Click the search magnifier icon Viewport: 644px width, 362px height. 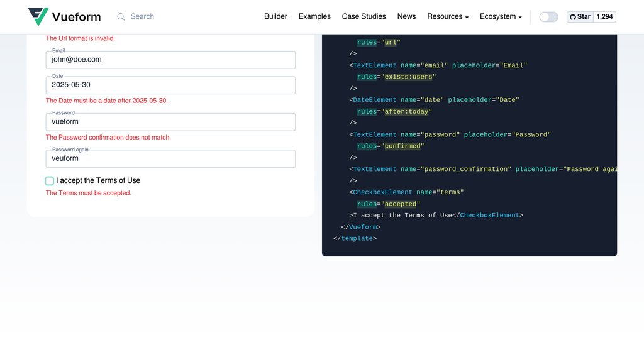[119, 17]
